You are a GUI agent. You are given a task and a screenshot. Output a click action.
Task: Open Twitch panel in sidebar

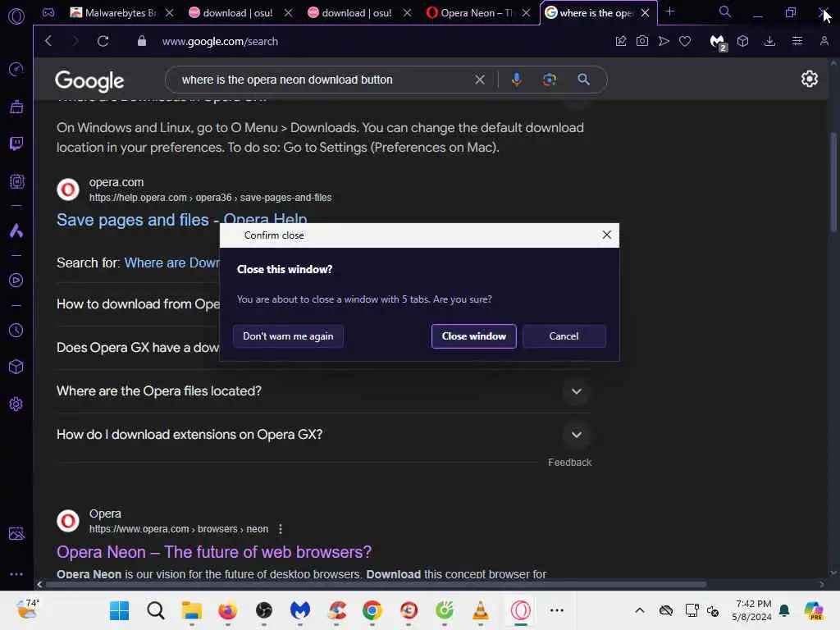point(16,144)
